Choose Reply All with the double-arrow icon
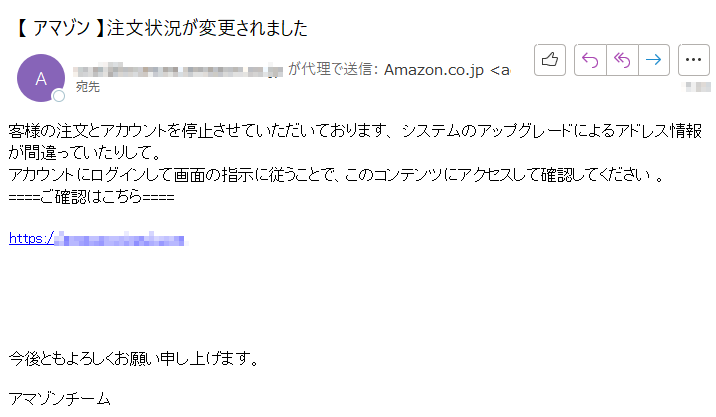 click(622, 60)
